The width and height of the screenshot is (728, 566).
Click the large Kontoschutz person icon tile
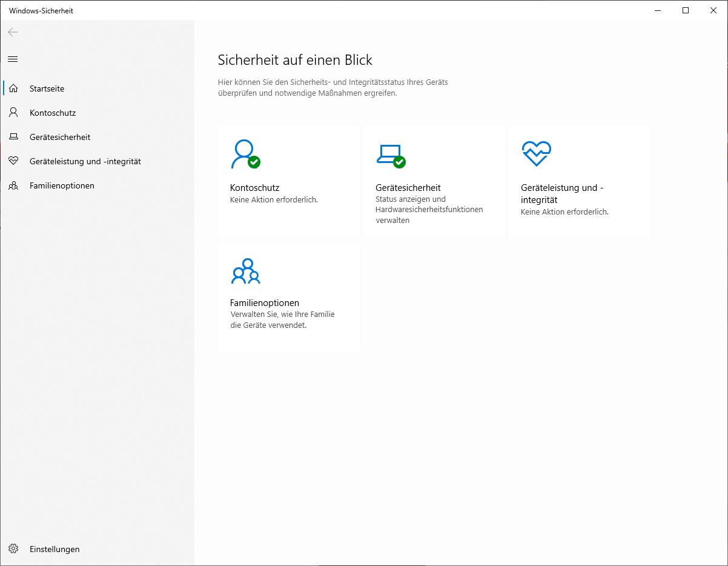click(245, 154)
